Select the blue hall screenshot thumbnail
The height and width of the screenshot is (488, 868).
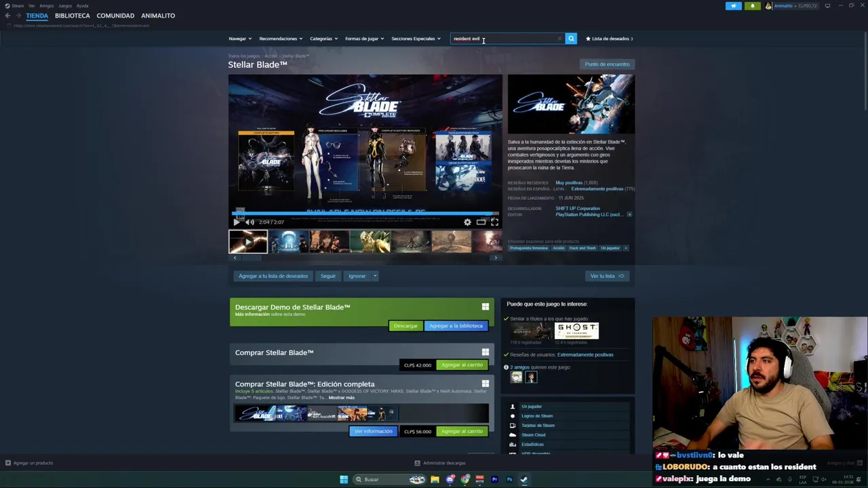[x=289, y=242]
